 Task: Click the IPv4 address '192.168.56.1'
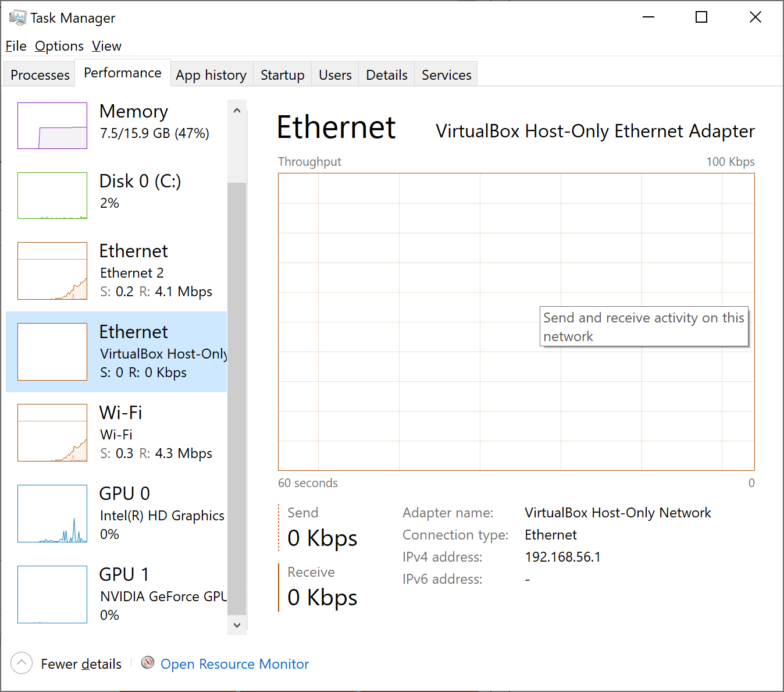point(562,557)
